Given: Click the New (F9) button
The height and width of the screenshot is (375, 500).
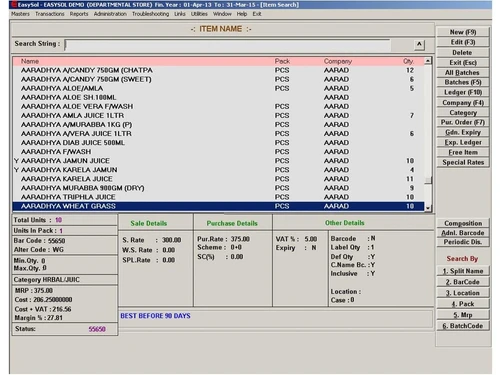Looking at the screenshot, I should 463,32.
